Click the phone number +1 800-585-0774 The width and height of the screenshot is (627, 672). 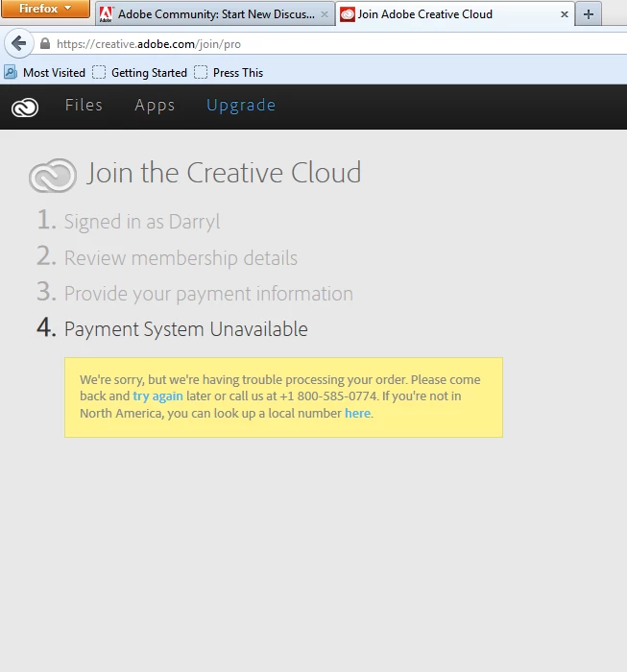328,396
